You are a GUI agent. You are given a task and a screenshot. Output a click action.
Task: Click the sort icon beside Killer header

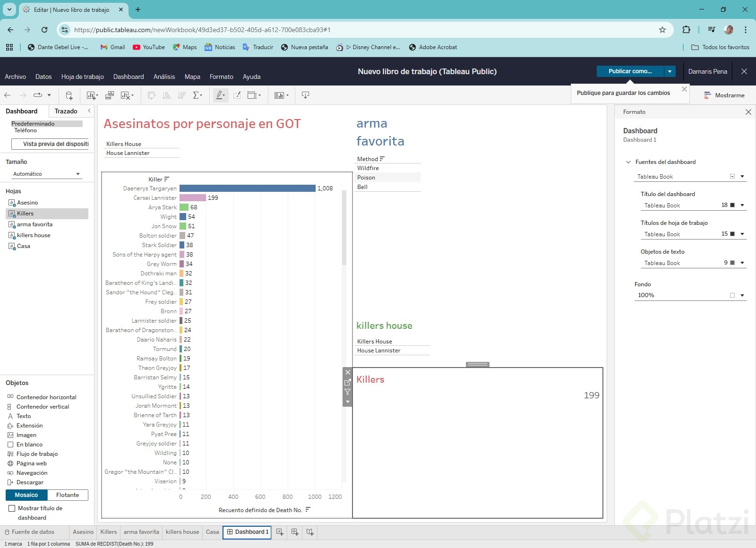pyautogui.click(x=167, y=179)
